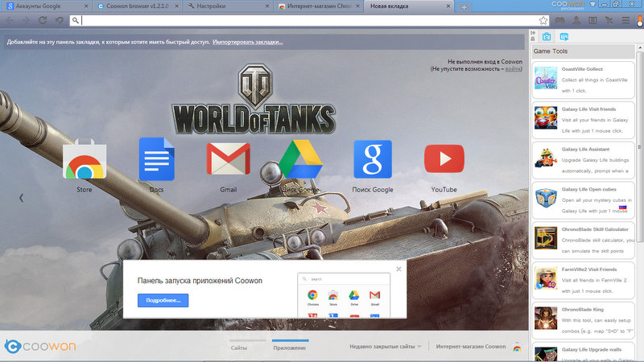Launch the Docs app
Screen dimensions: 644x362
[156, 159]
